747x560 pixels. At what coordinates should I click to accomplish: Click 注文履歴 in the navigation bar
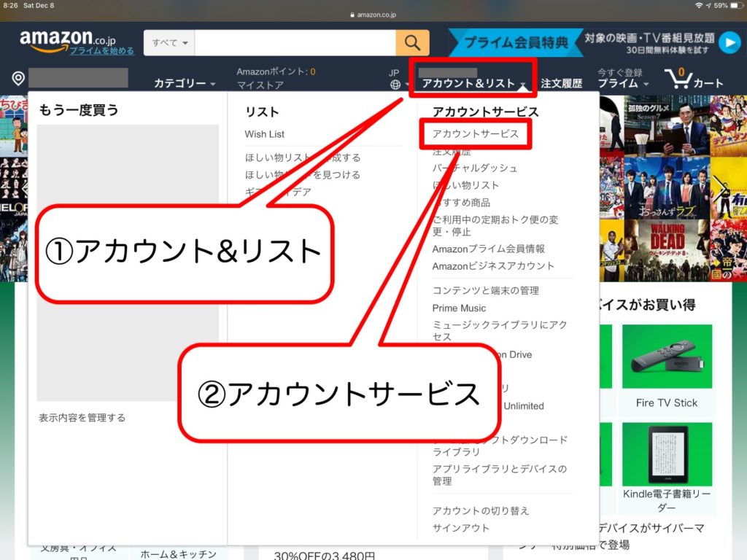(x=561, y=84)
